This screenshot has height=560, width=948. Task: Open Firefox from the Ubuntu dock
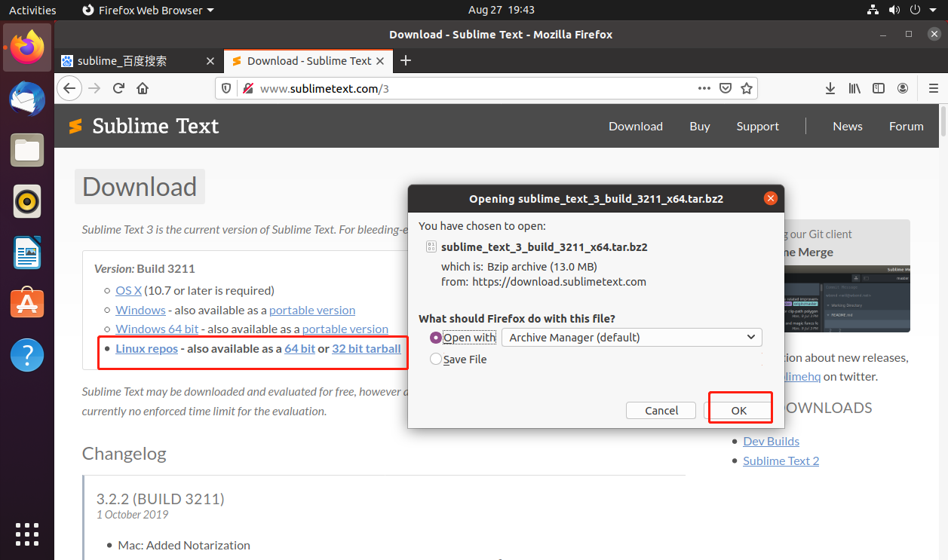pos(27,47)
